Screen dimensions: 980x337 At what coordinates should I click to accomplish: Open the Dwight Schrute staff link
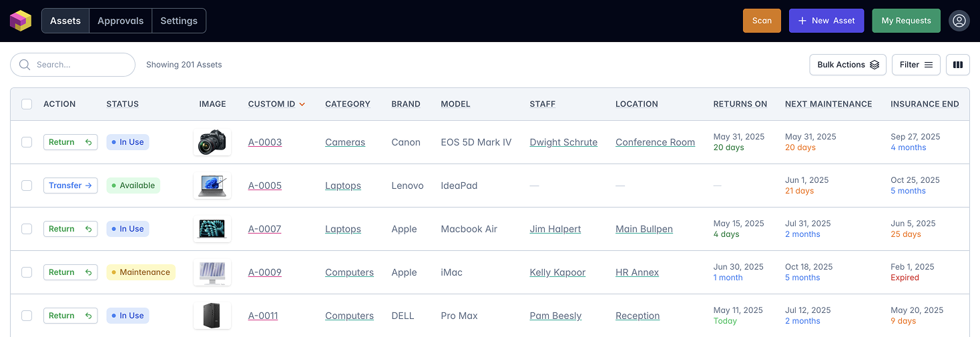coord(563,142)
